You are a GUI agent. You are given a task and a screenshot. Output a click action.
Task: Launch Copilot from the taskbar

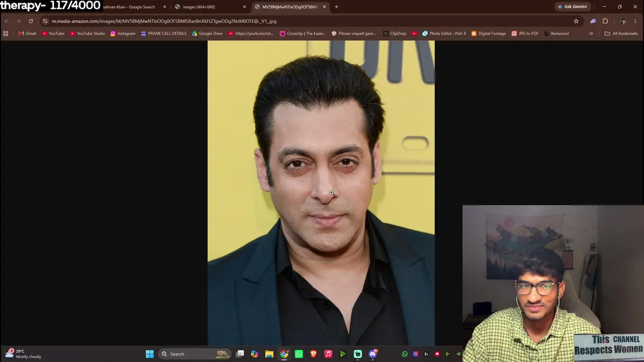click(255, 354)
